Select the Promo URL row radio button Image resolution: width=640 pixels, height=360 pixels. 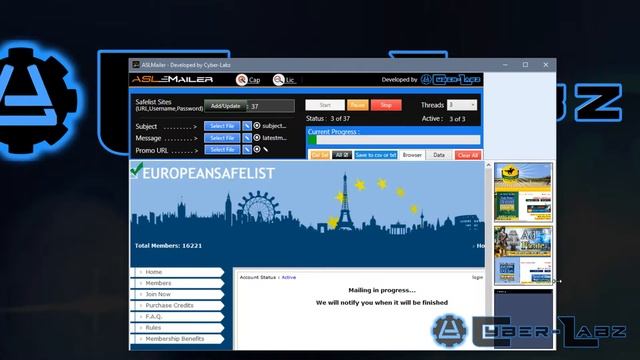click(257, 149)
